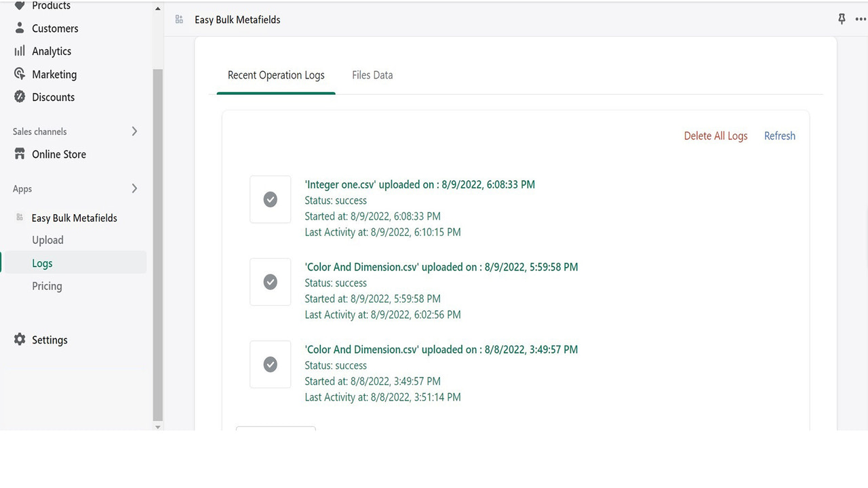868x488 pixels.
Task: Stay on the Recent Operation Logs tab
Action: 275,75
